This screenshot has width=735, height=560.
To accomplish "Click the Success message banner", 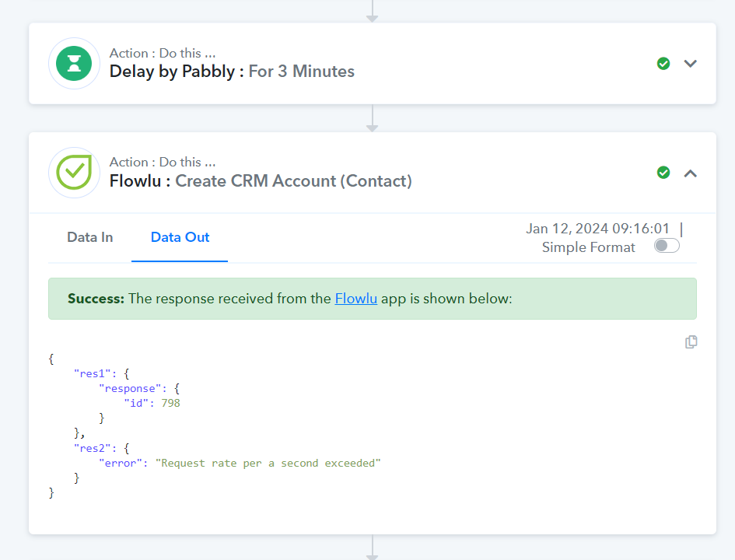I will (373, 299).
